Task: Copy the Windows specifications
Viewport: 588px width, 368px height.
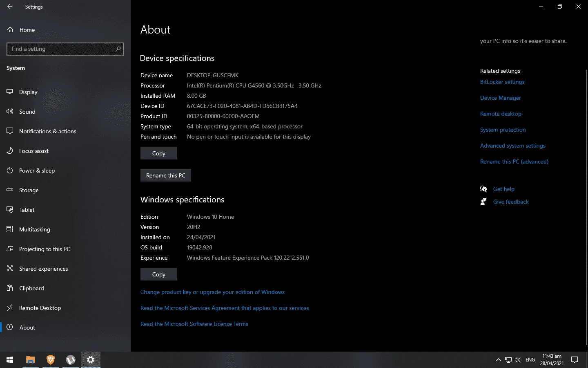Action: click(159, 274)
